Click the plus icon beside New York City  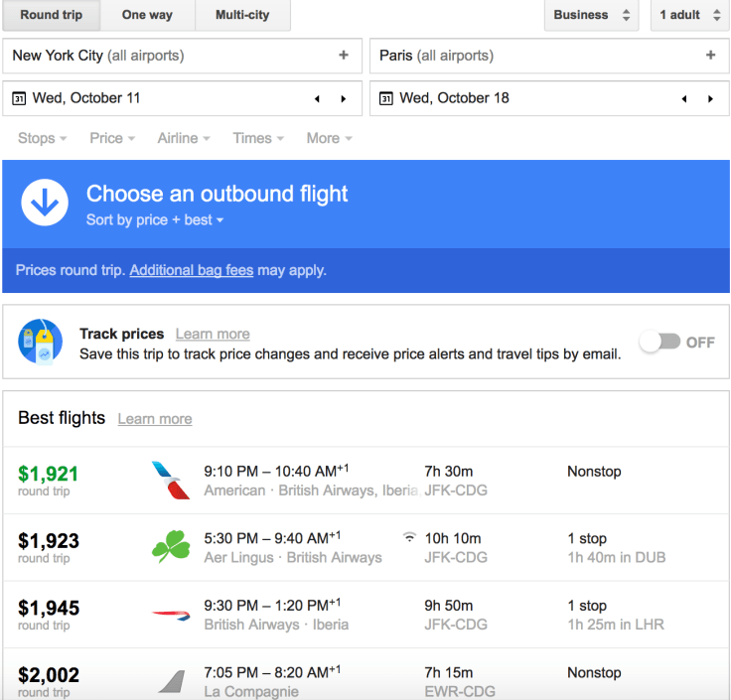[344, 56]
